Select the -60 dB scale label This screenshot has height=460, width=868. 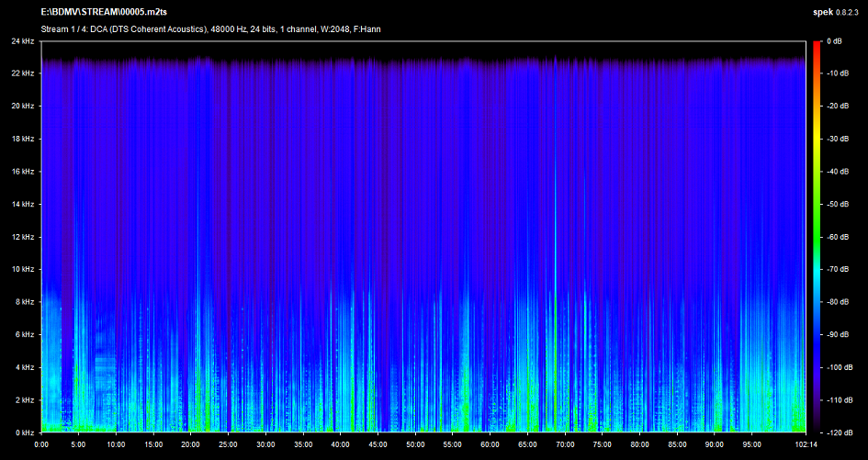[835, 237]
